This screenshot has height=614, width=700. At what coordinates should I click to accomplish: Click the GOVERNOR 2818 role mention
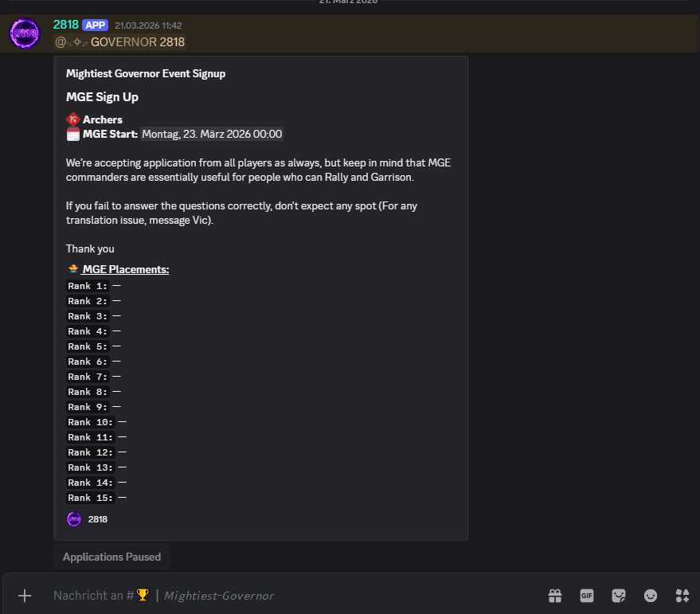[119, 41]
